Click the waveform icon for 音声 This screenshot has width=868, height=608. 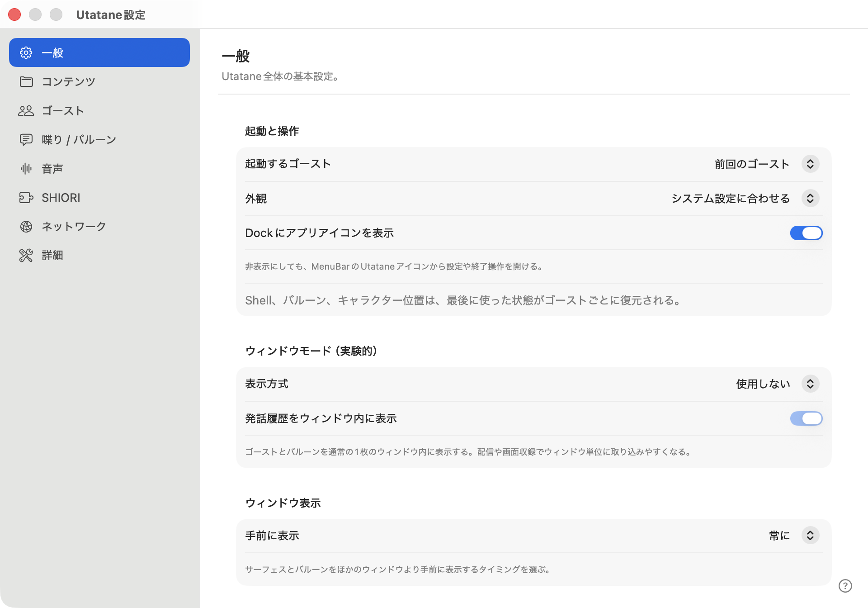pyautogui.click(x=26, y=169)
